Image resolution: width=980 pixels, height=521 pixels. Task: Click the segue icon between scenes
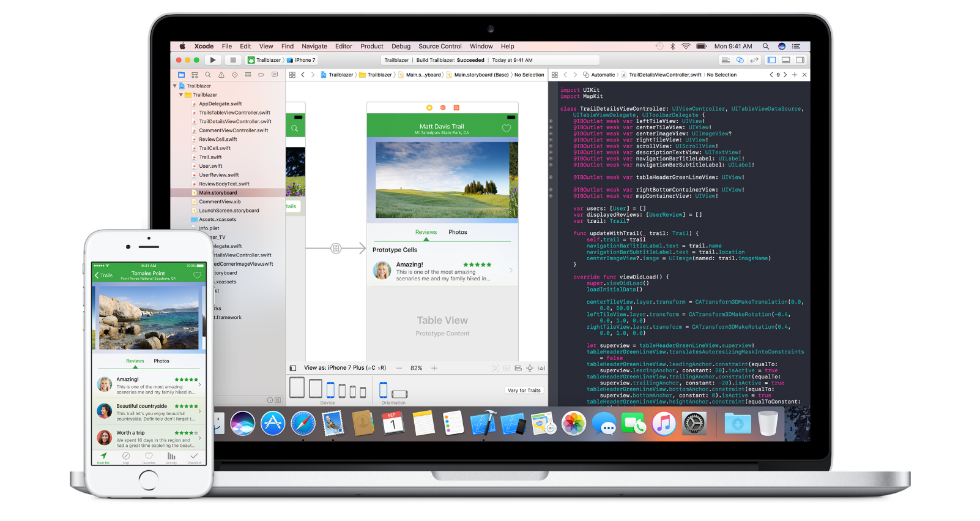click(336, 248)
